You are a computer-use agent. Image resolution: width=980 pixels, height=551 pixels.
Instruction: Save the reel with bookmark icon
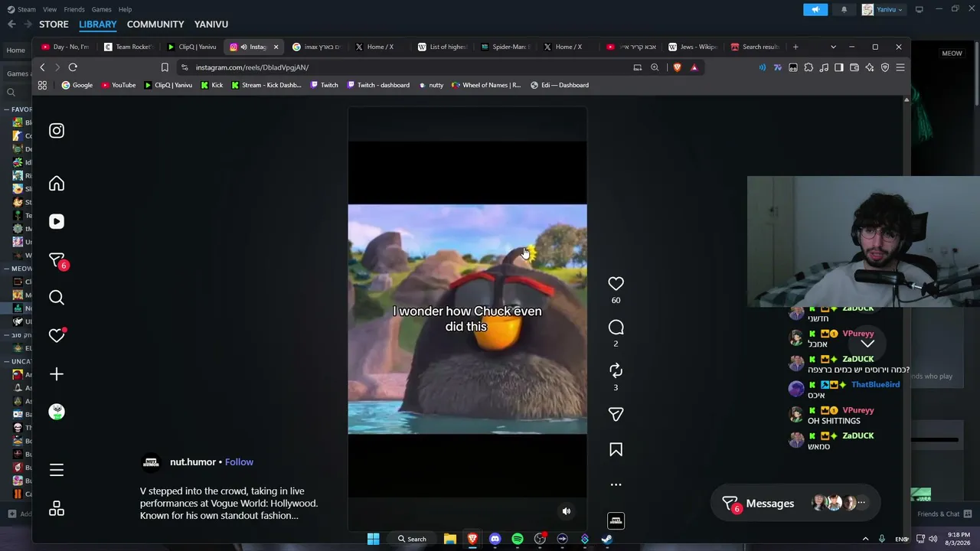tap(616, 450)
